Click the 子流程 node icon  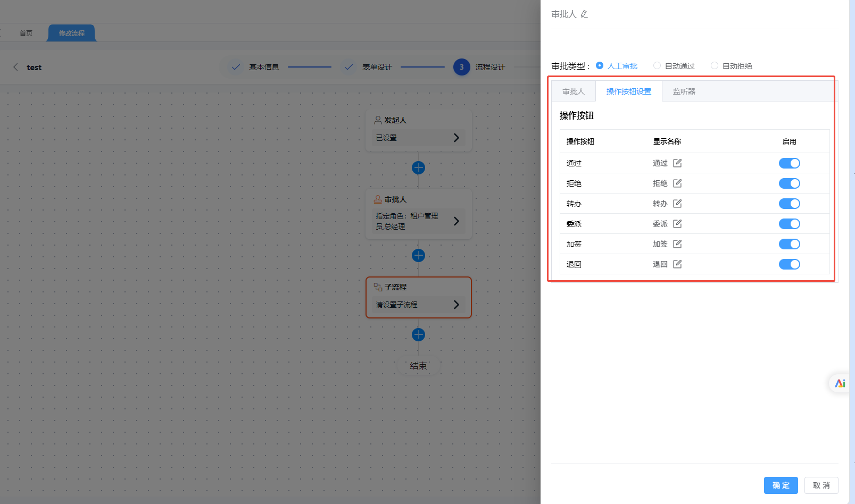pos(378,287)
